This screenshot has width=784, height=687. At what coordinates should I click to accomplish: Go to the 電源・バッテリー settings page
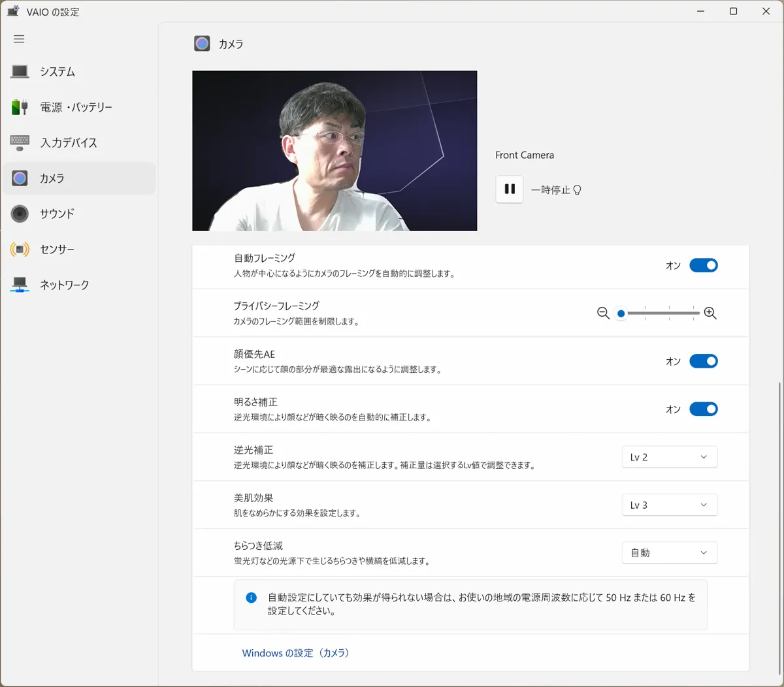(x=79, y=107)
